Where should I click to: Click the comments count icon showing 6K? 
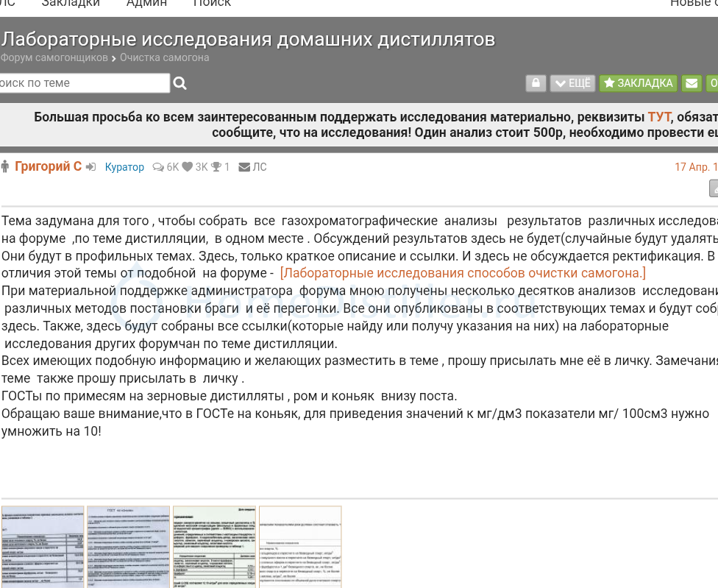158,167
